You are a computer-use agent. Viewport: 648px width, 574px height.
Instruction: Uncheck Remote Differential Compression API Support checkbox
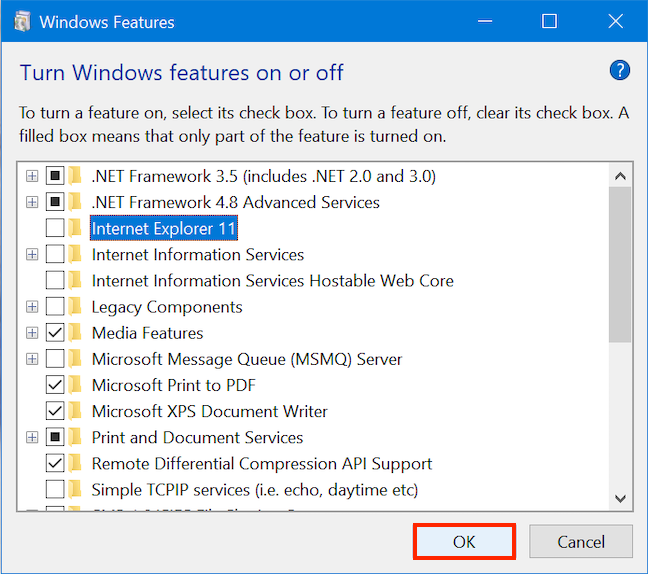tap(55, 463)
